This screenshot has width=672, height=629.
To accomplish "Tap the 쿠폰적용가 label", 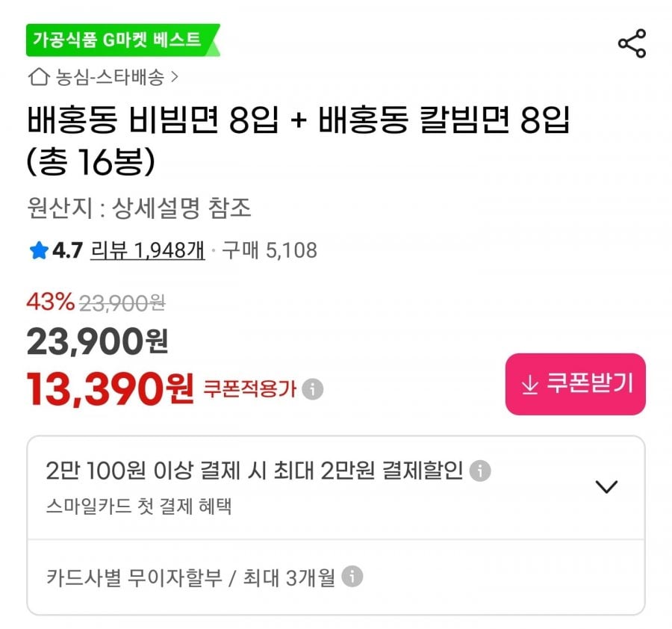I will [x=250, y=389].
